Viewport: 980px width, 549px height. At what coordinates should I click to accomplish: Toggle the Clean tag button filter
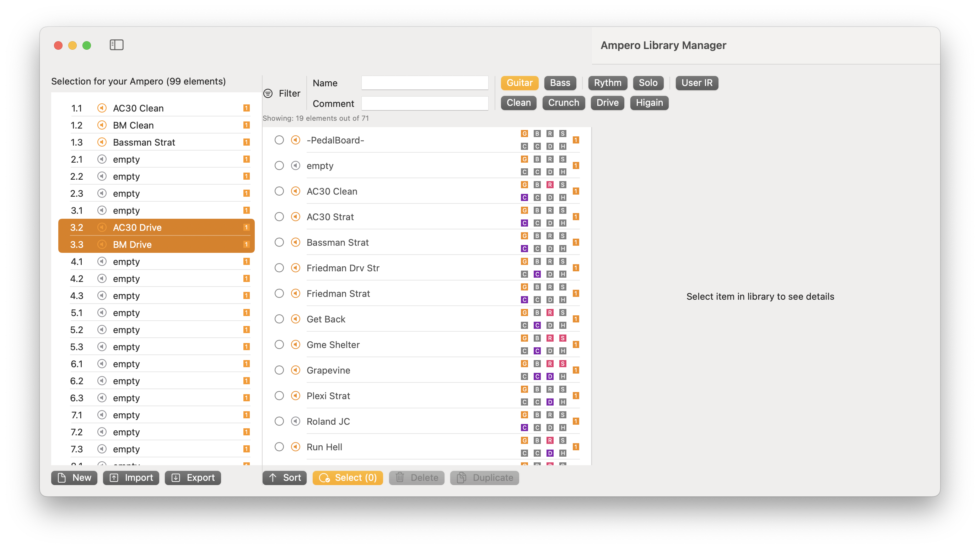pyautogui.click(x=519, y=102)
